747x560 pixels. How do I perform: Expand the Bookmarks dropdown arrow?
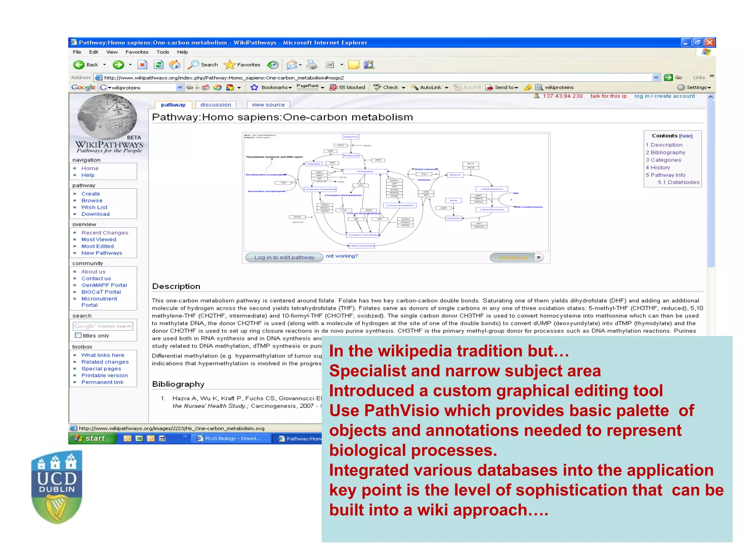[x=290, y=87]
